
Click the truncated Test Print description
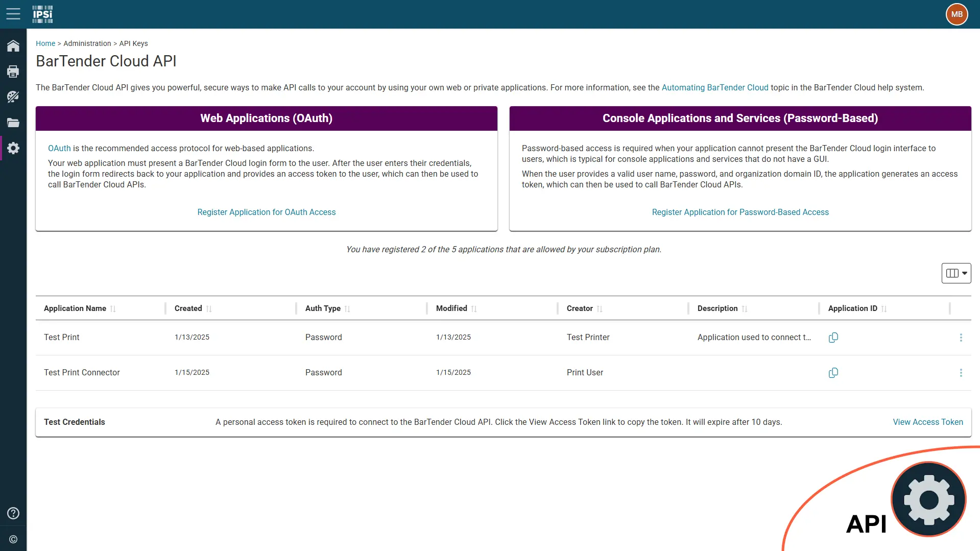pos(754,337)
